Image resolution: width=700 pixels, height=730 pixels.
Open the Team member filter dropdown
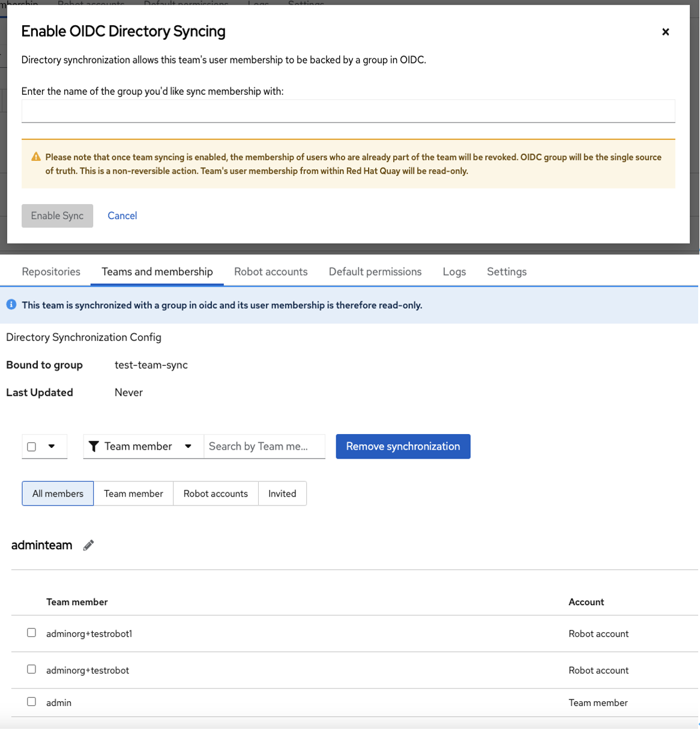point(143,446)
